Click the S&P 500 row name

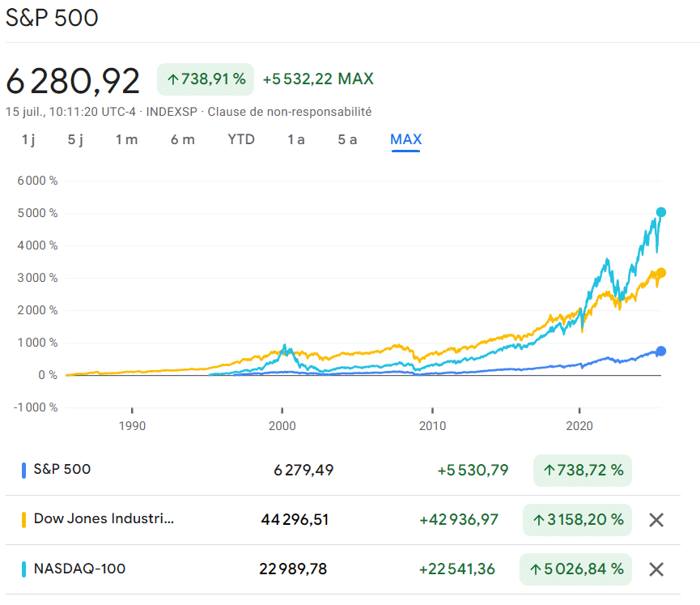[62, 469]
